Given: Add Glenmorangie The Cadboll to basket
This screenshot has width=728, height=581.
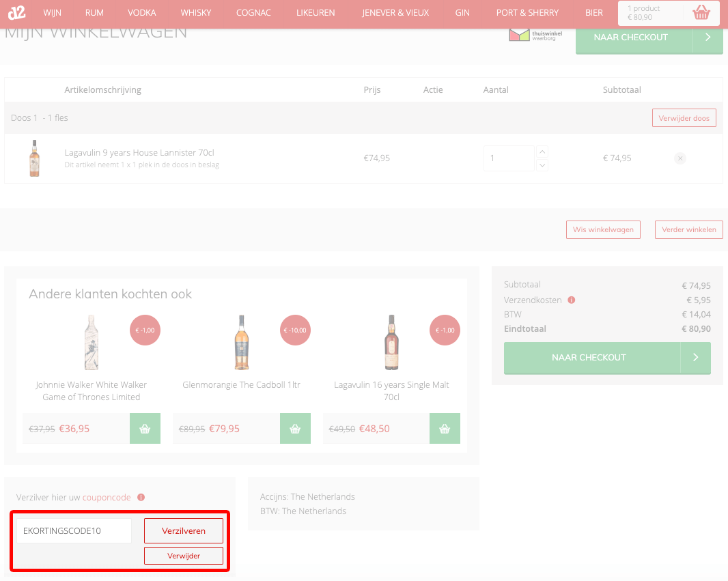Looking at the screenshot, I should (295, 428).
